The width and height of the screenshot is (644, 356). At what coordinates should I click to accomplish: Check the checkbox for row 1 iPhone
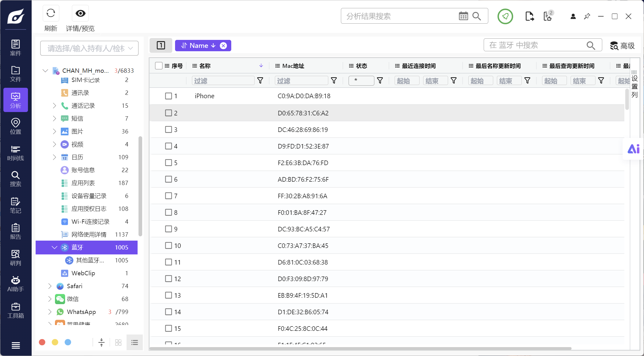tap(168, 96)
